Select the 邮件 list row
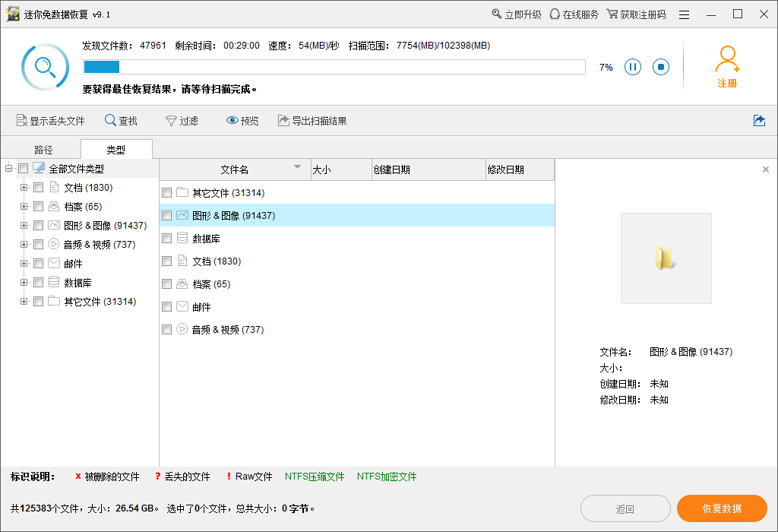The height and width of the screenshot is (532, 778). click(357, 307)
